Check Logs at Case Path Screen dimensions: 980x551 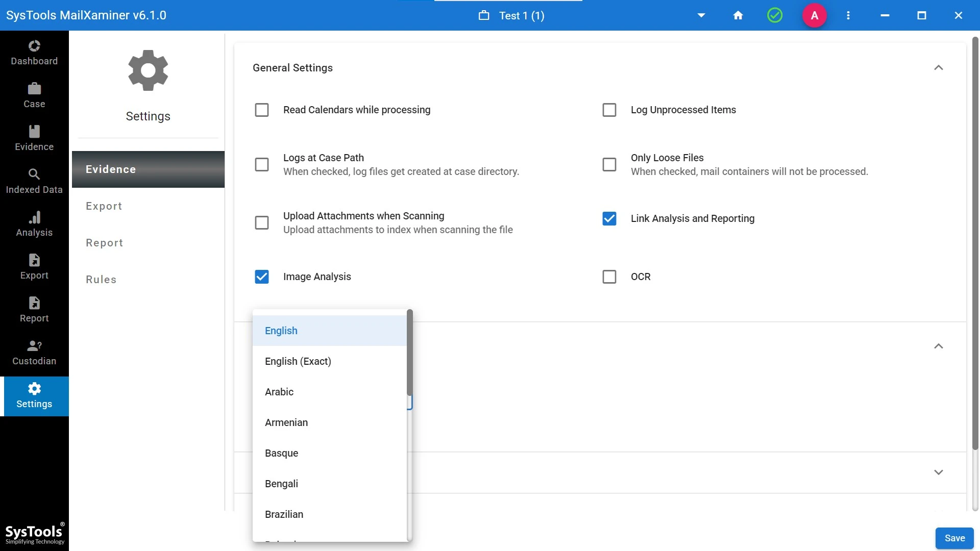coord(262,164)
